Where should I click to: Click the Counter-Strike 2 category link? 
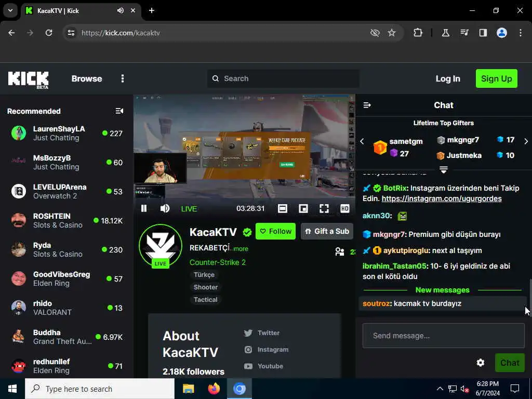(x=218, y=262)
